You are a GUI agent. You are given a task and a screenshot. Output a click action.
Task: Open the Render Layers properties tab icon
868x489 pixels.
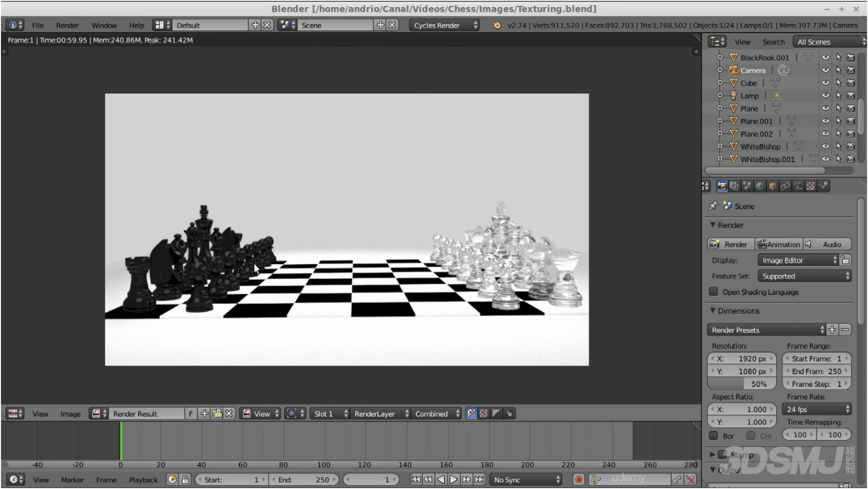734,187
